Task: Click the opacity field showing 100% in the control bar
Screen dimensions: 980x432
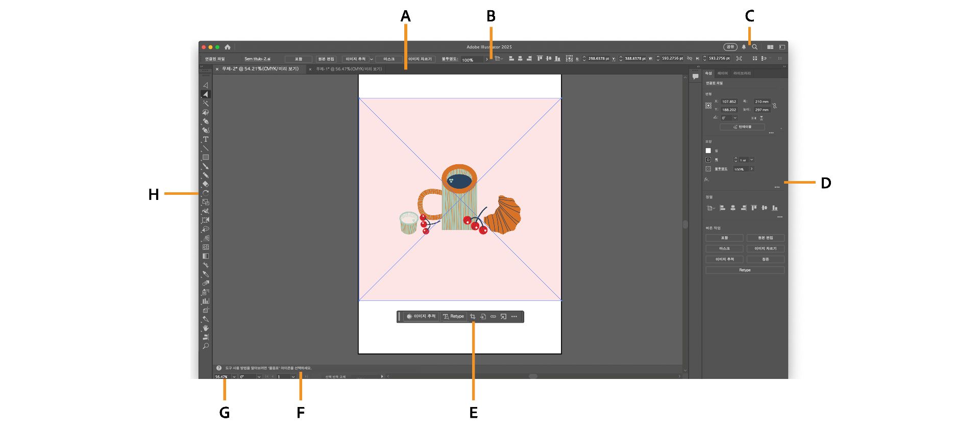Action: tap(472, 60)
